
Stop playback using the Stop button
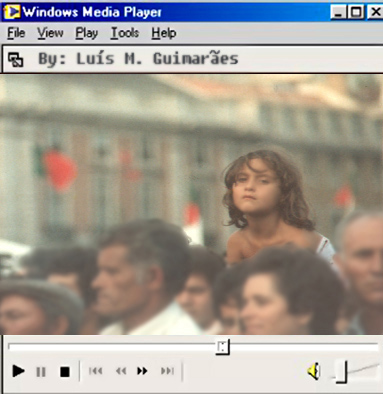pyautogui.click(x=65, y=372)
